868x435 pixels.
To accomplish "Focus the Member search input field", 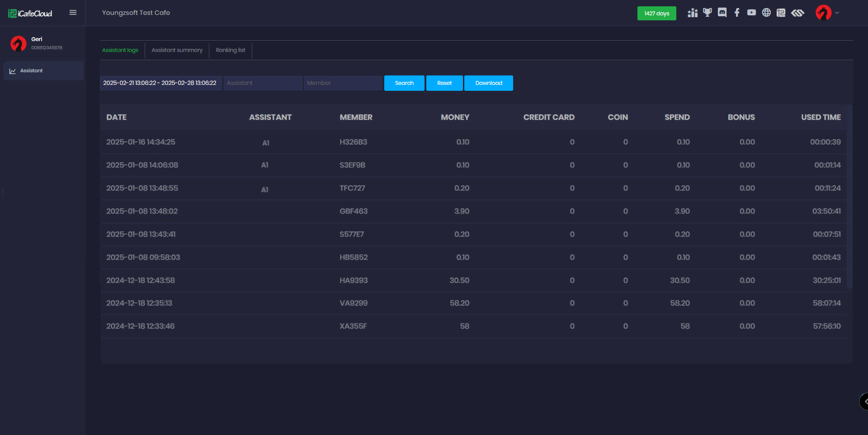I will 343,83.
